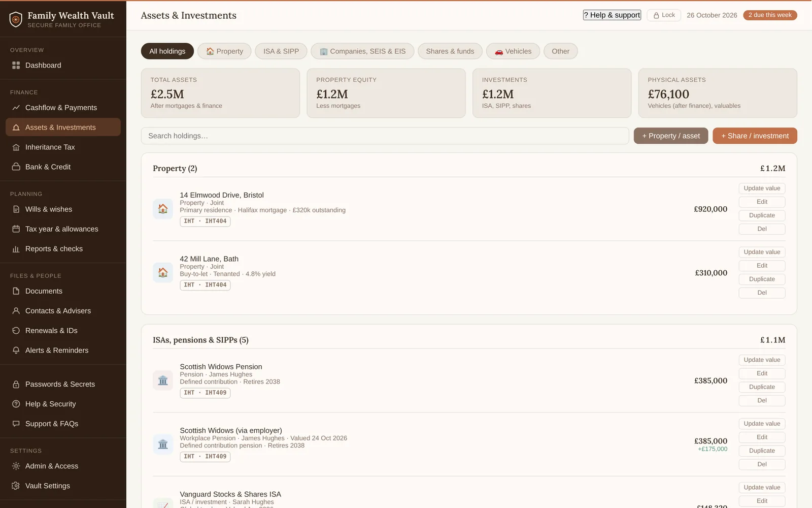Click bank icon for Scottish Widows Pension
Screen dimensions: 812x508
[163, 380]
